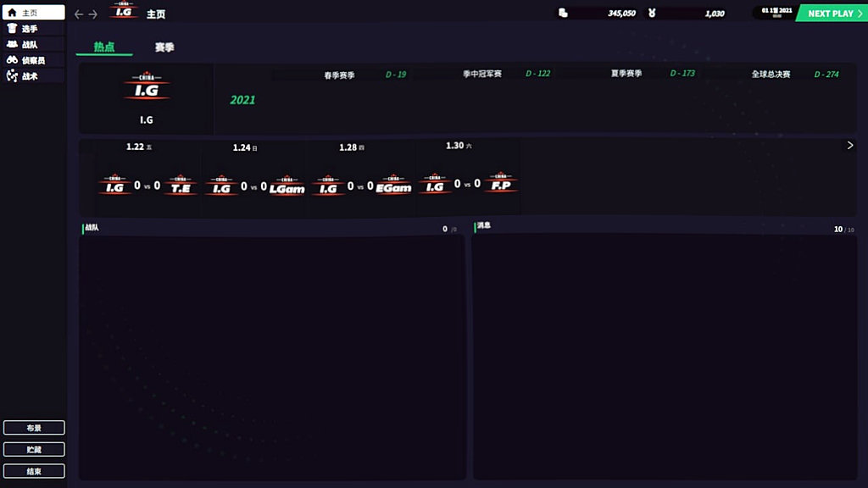Click the I.G name under the emblem
Image resolution: width=868 pixels, height=488 pixels.
(146, 119)
